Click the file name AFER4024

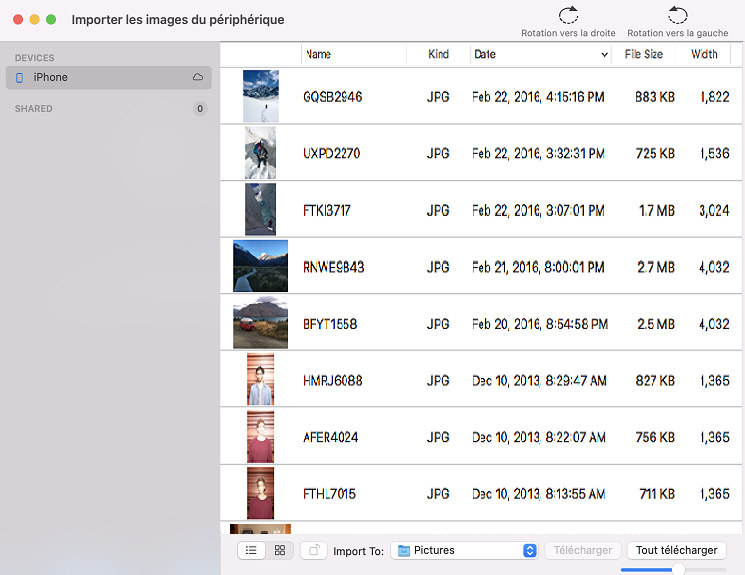331,437
